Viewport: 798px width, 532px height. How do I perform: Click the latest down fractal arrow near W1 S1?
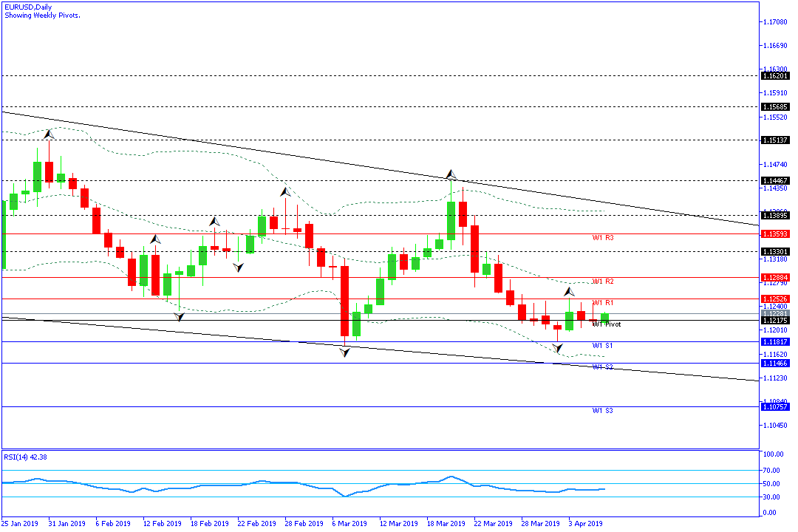tap(558, 347)
